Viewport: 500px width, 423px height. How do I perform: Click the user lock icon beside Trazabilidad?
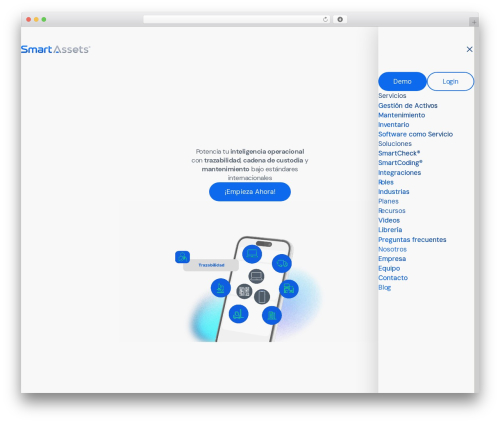[182, 257]
